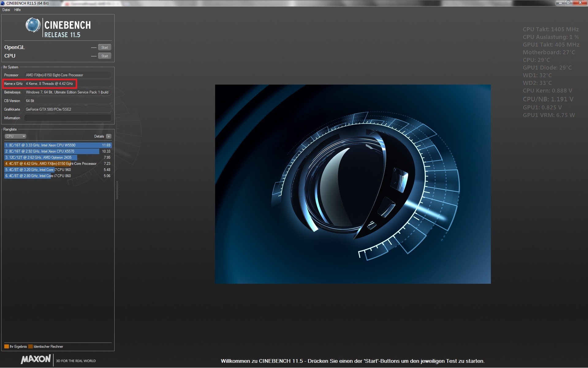Click the Willkommen zu CINEBENCH status message

point(353,361)
